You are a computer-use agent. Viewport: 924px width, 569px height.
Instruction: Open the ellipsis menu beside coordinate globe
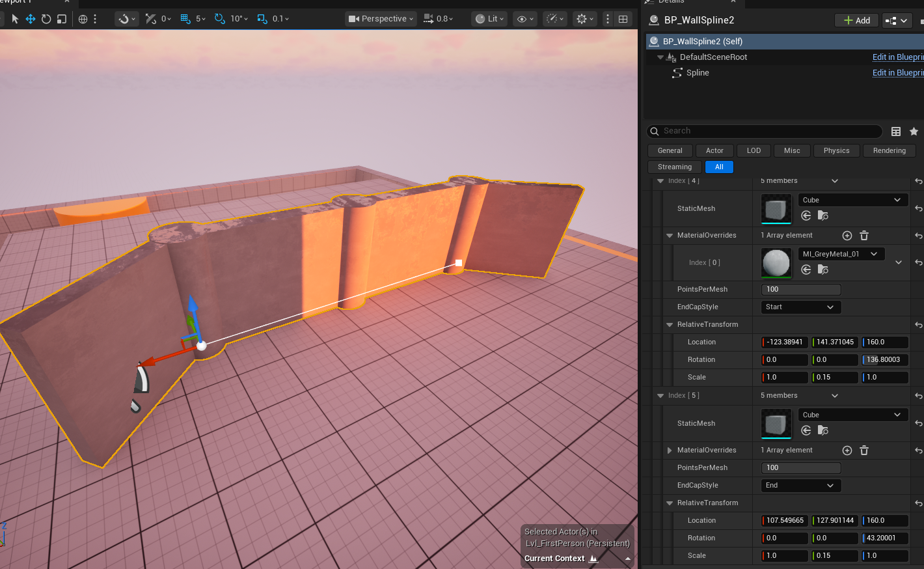click(x=95, y=19)
